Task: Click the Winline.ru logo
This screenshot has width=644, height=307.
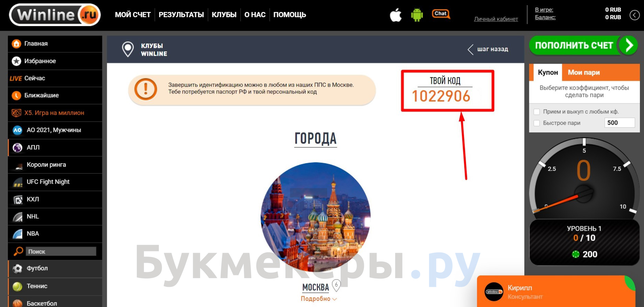Action: (x=55, y=15)
